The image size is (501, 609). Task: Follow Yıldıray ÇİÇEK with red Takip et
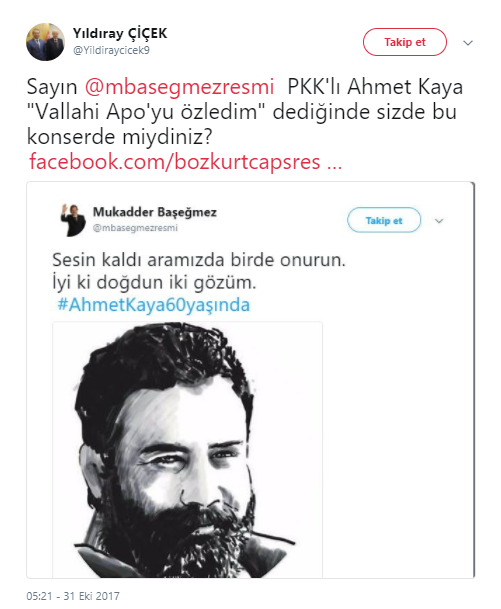[405, 42]
